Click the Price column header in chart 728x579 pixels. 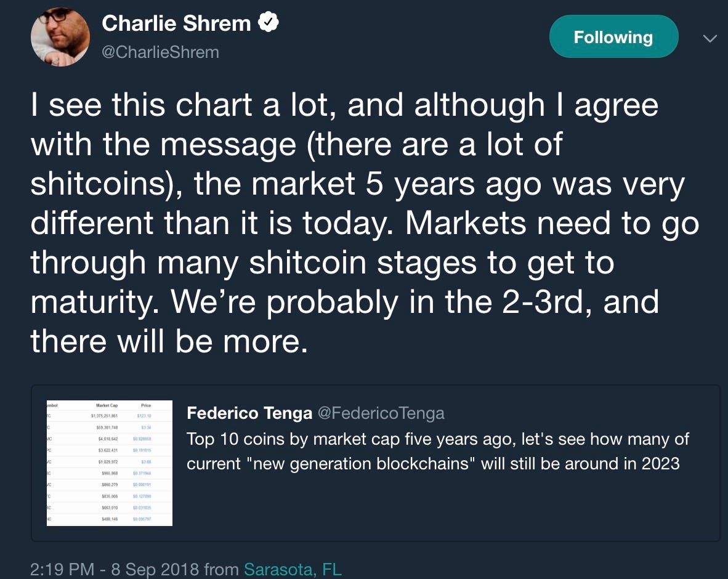[146, 405]
